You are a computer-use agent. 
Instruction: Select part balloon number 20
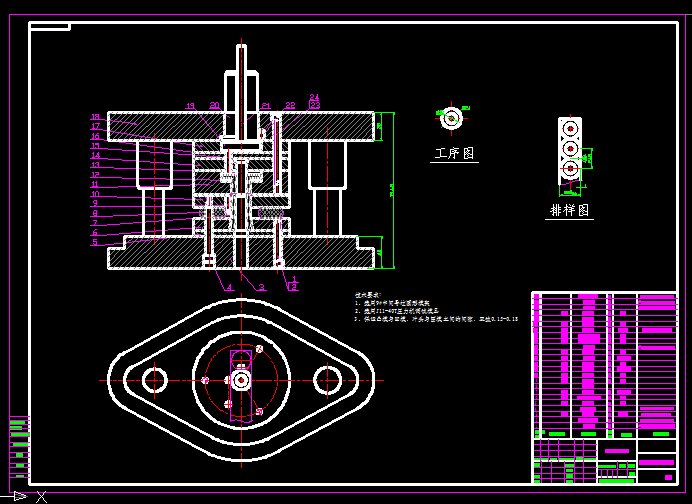(x=214, y=105)
